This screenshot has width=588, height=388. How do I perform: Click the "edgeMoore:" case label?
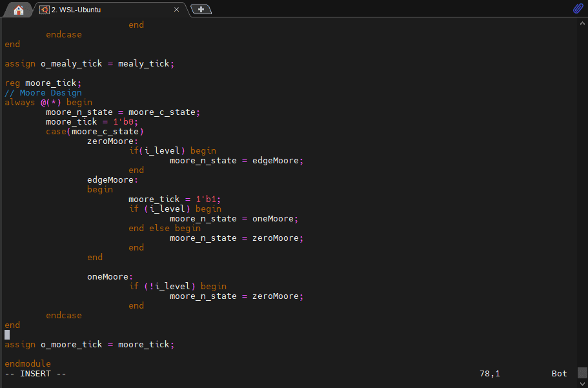click(113, 180)
